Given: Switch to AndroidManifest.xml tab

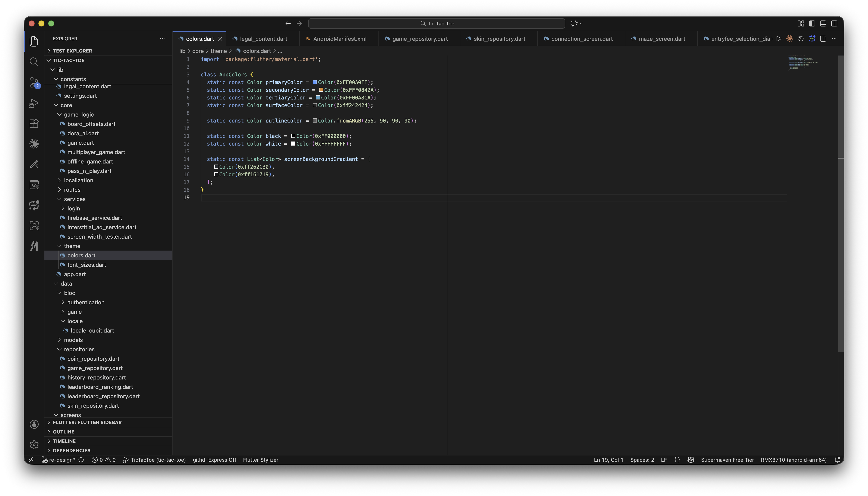Looking at the screenshot, I should (339, 39).
